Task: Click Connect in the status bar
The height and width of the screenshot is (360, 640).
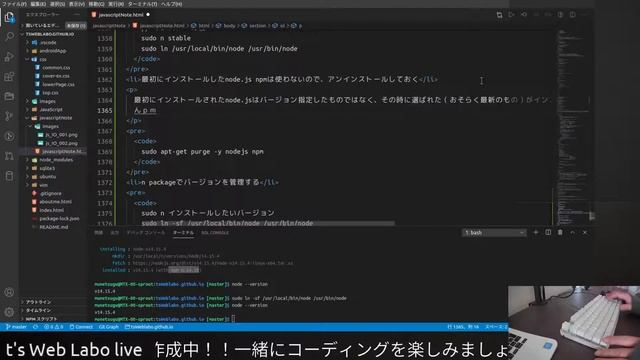Action: pos(81,327)
